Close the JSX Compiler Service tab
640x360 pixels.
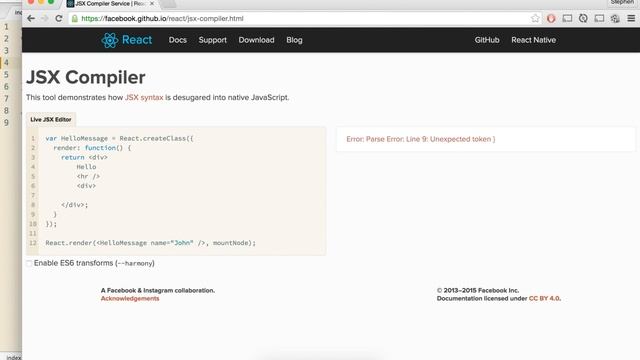click(x=152, y=3)
